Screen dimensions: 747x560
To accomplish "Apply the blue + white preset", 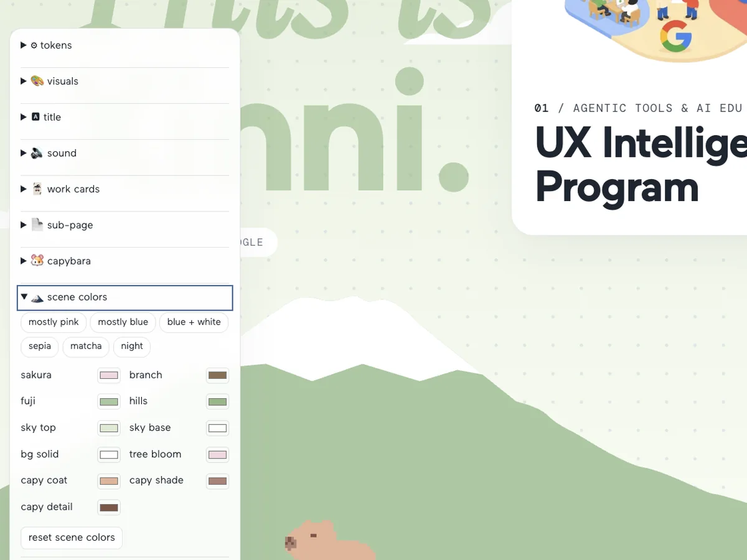I will 194,322.
